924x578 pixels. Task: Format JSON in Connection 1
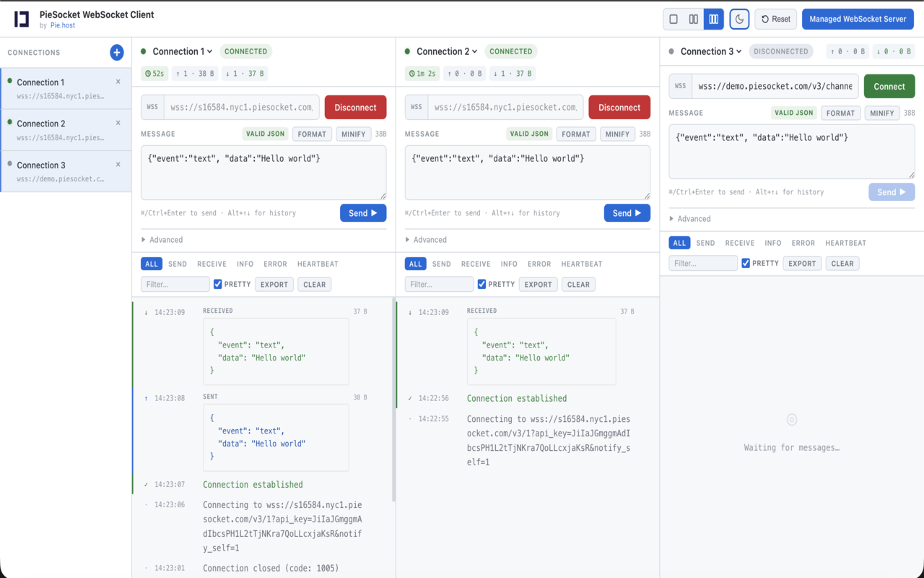tap(312, 134)
